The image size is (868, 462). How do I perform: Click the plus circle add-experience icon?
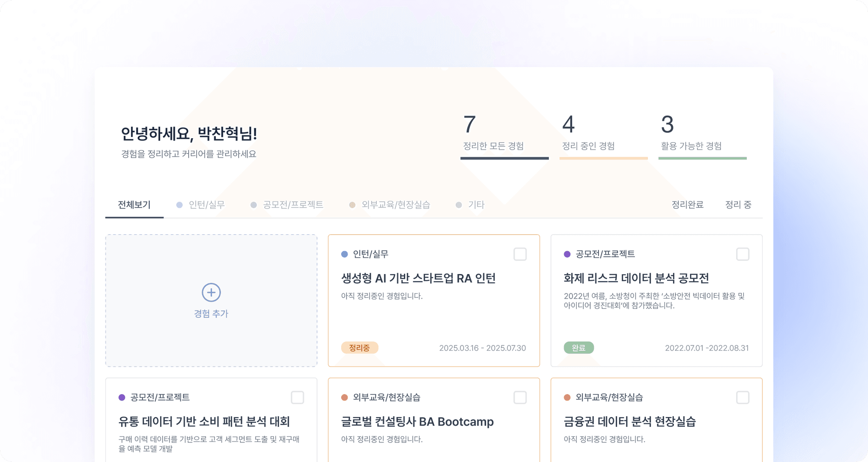211,292
